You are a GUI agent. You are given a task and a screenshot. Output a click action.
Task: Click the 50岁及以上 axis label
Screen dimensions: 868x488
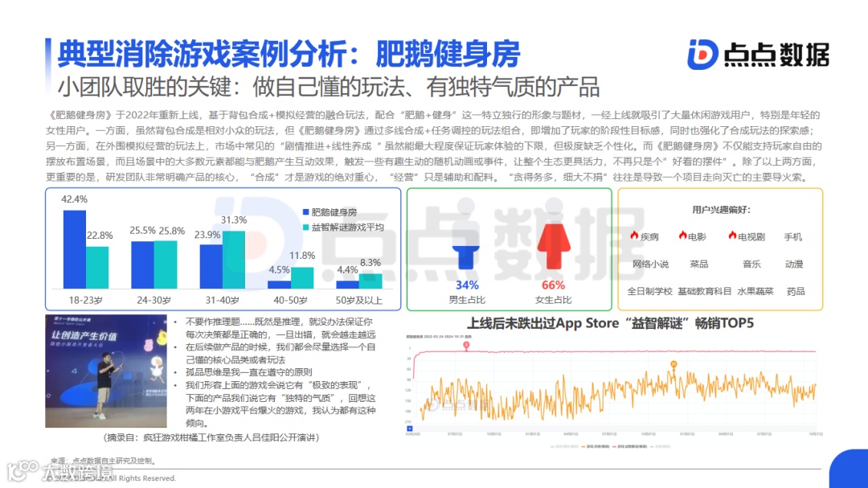358,300
